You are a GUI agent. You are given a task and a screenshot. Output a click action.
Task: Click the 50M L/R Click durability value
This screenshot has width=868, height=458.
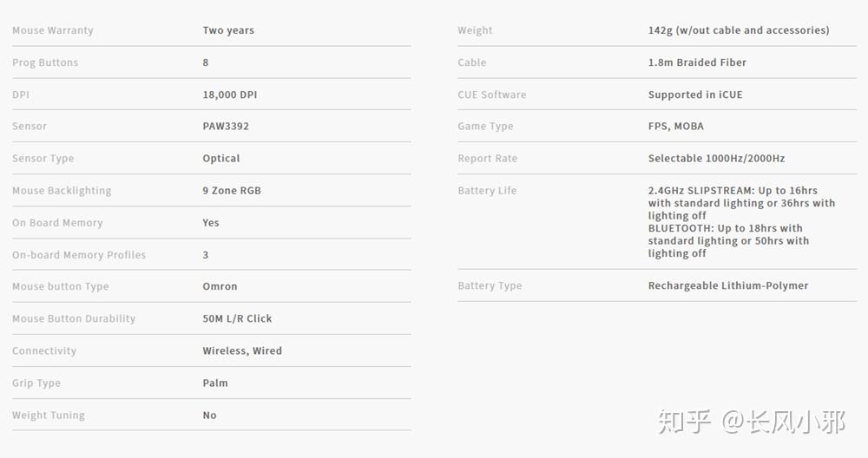[237, 318]
